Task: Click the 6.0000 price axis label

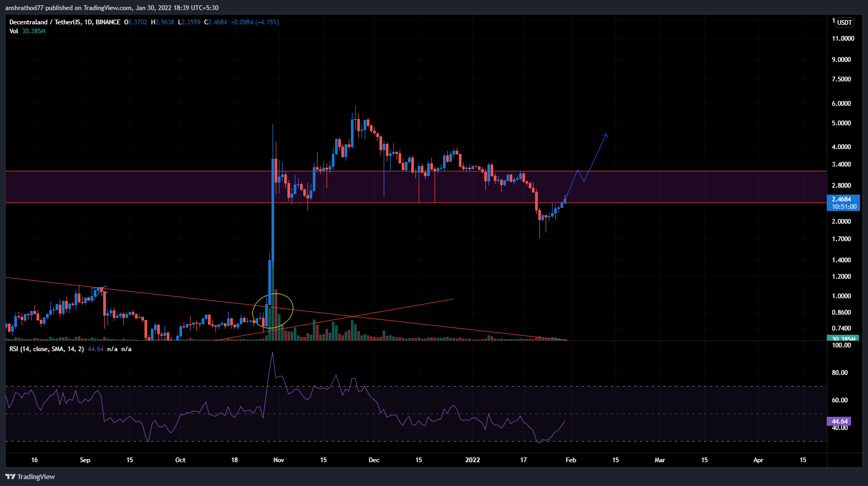Action: click(842, 104)
